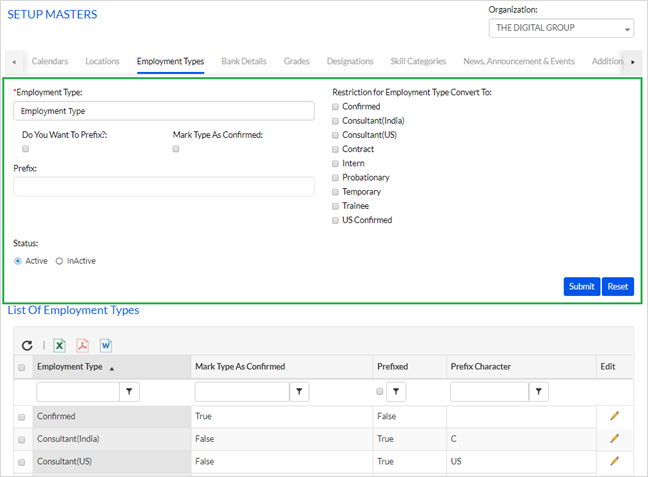Click Prefix Character column header
This screenshot has height=477, width=648.
[521, 367]
